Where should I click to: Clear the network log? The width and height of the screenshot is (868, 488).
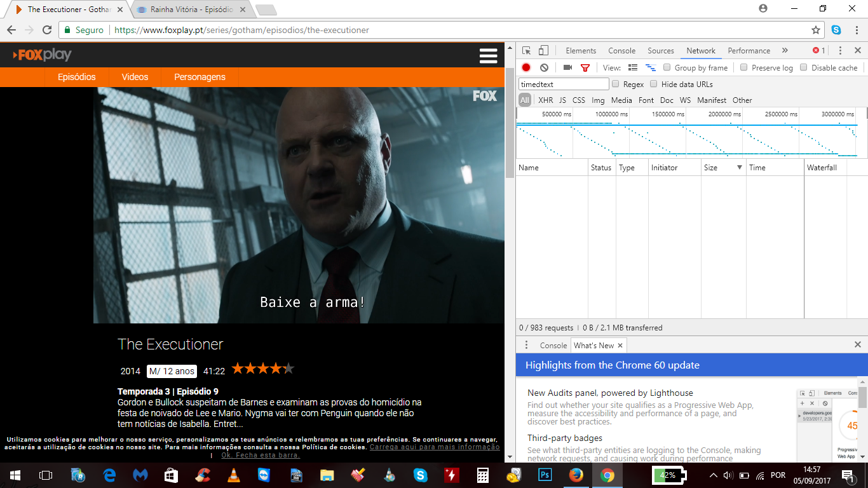pos(544,67)
